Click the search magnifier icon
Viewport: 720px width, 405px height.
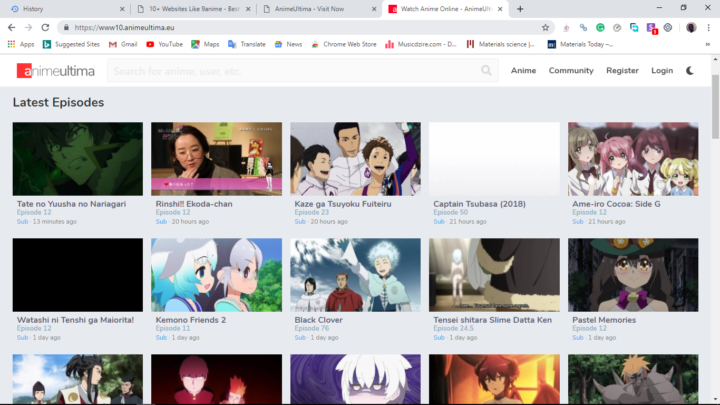point(486,71)
